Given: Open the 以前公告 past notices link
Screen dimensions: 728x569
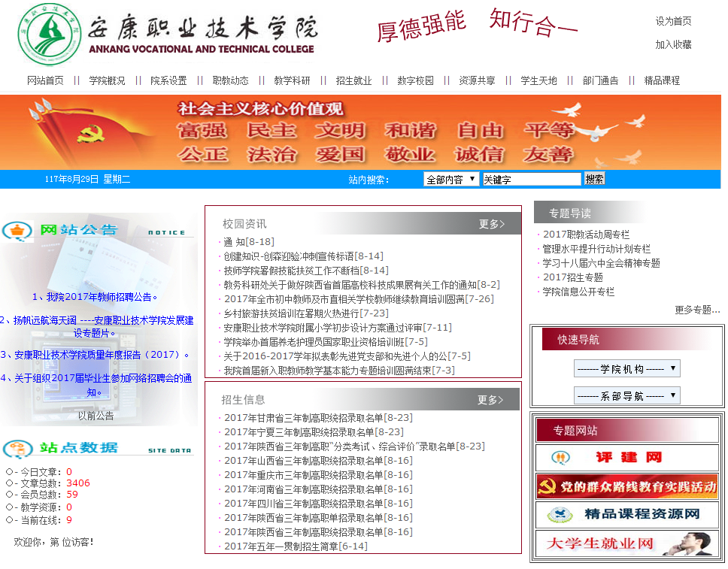Looking at the screenshot, I should pyautogui.click(x=96, y=415).
